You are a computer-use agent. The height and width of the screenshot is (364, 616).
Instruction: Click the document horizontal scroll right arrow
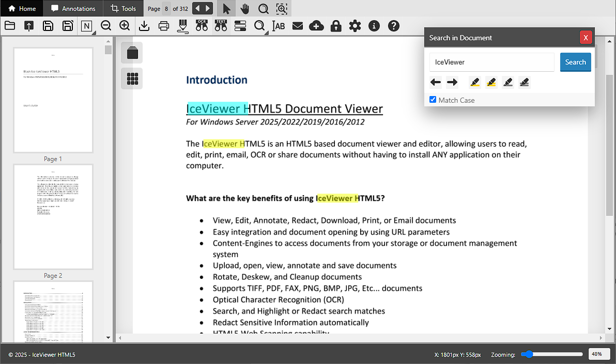coord(600,338)
